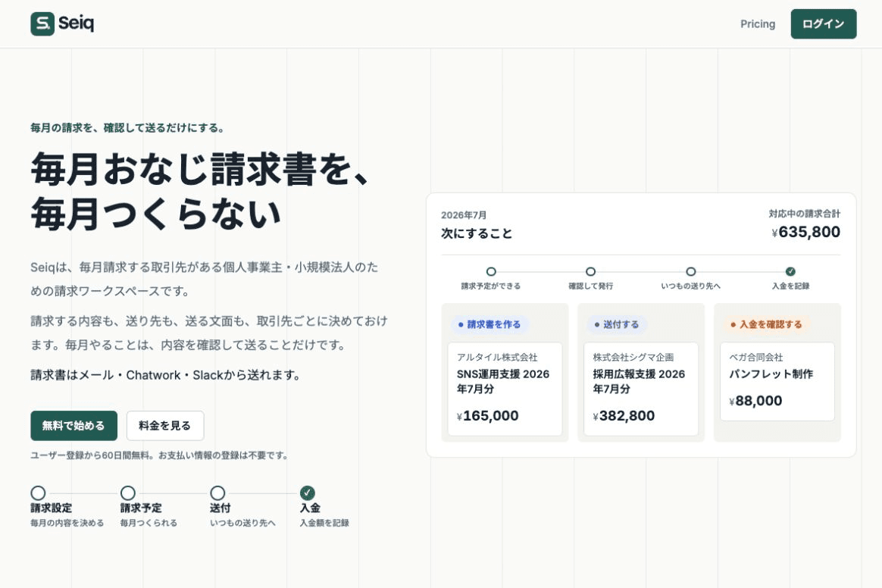Select the 請求設定 step circle

tap(38, 493)
